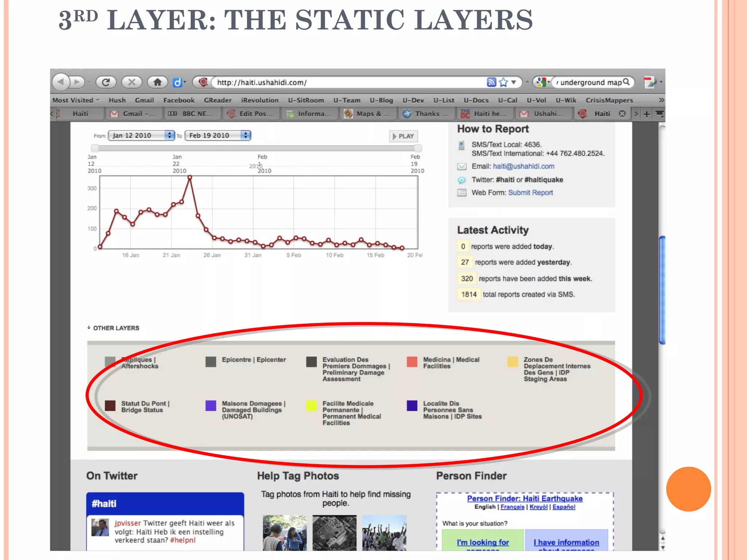The height and width of the screenshot is (560, 747).
Task: Click the RSS feed icon in the address bar
Action: 491,82
